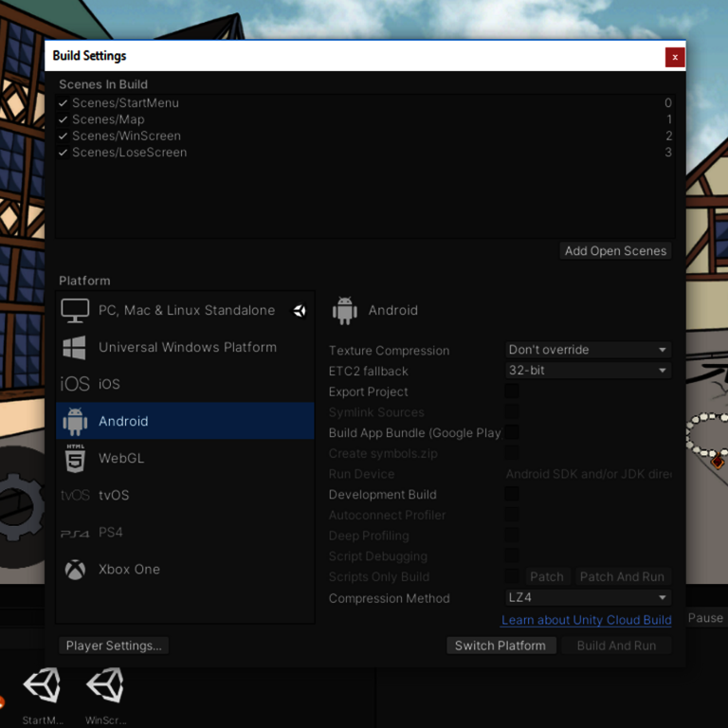Uncheck the Scenes/LoseScreen scene

64,153
